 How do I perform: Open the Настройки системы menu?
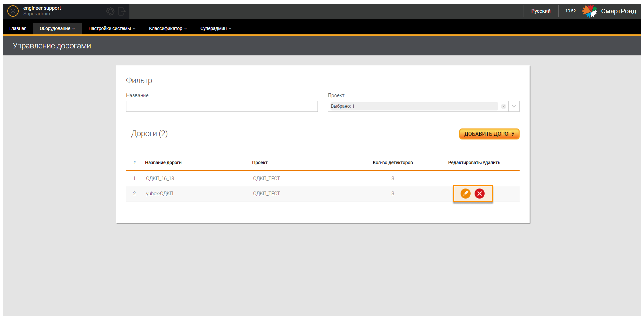(112, 28)
